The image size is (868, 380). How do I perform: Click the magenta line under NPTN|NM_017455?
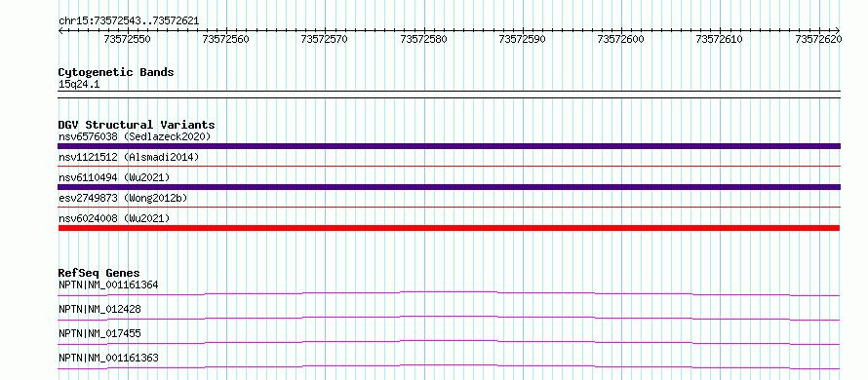[449, 342]
